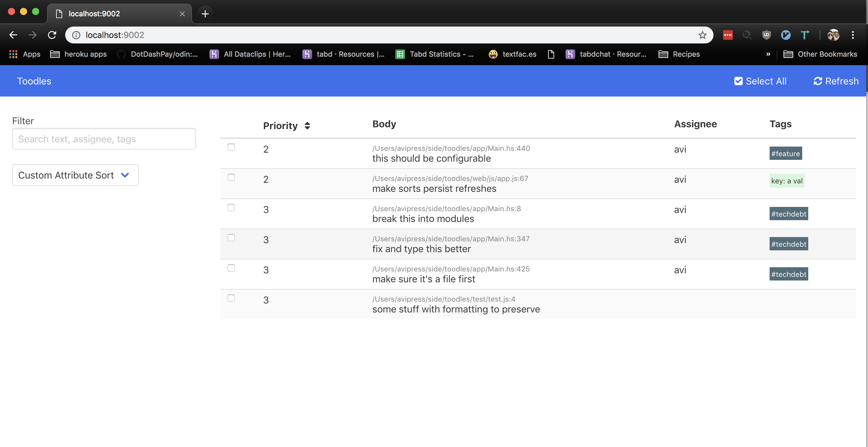The image size is (868, 447).
Task: Check the 'this should be configurable' row checkbox
Action: coord(231,147)
